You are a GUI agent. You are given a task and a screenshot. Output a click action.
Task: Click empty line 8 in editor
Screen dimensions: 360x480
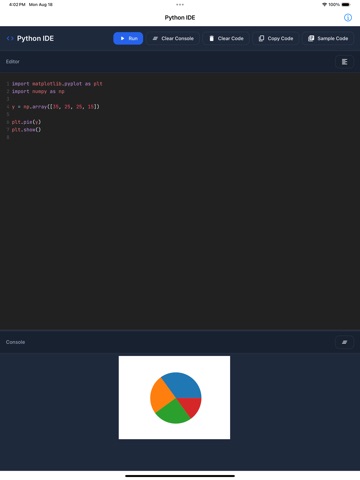[x=180, y=137]
